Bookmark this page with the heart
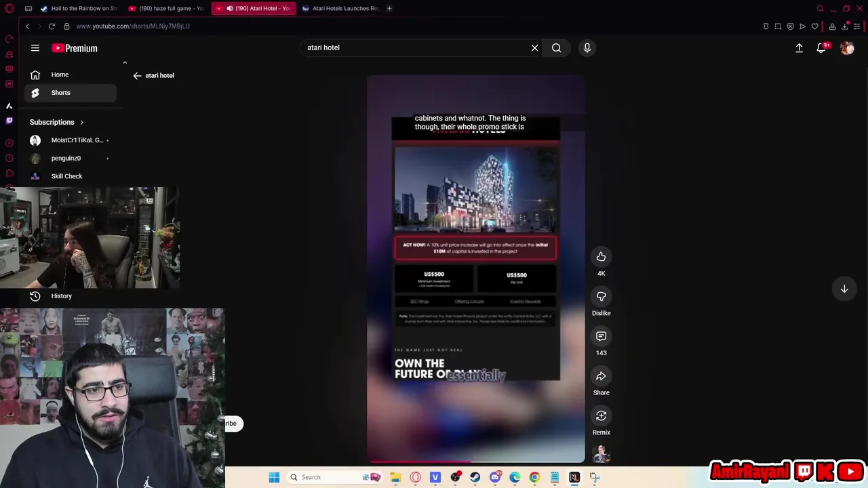The width and height of the screenshot is (868, 488). (x=814, y=26)
